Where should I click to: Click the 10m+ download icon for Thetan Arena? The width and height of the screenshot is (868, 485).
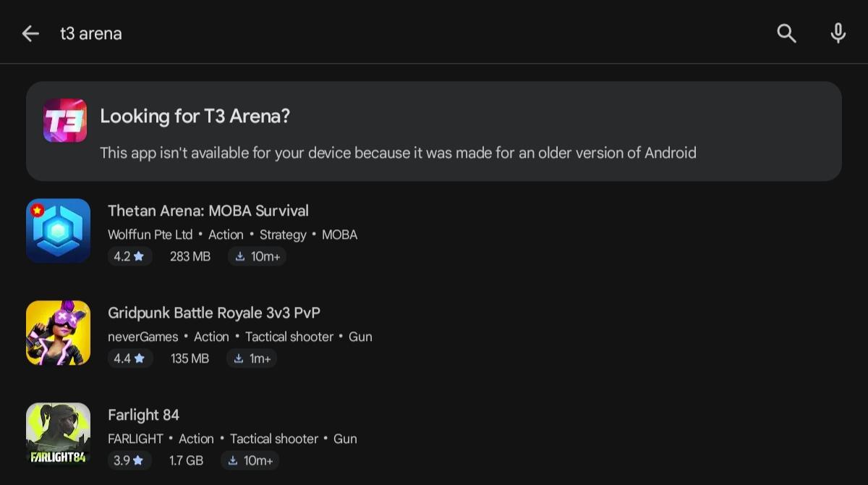[240, 256]
